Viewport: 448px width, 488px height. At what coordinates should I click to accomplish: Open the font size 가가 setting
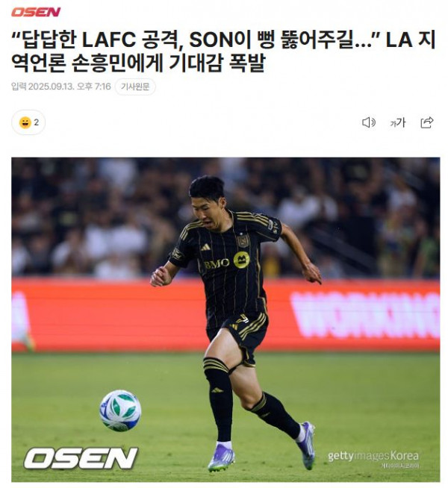coord(398,122)
